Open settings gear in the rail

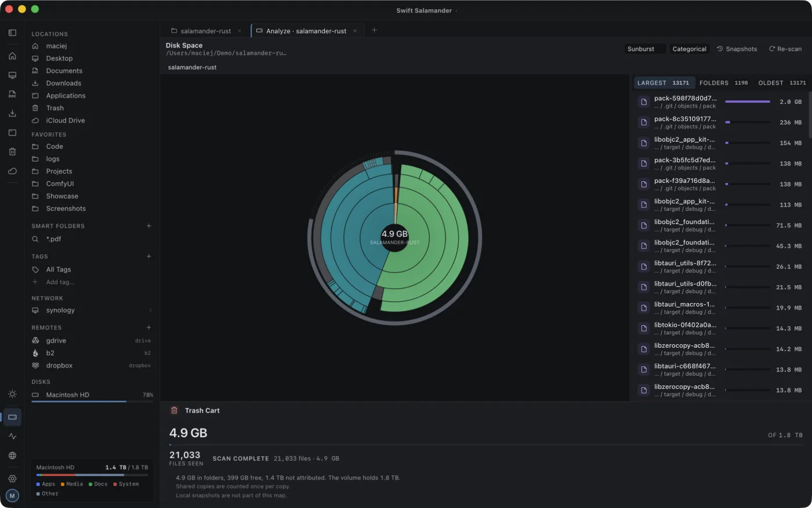[x=12, y=479]
